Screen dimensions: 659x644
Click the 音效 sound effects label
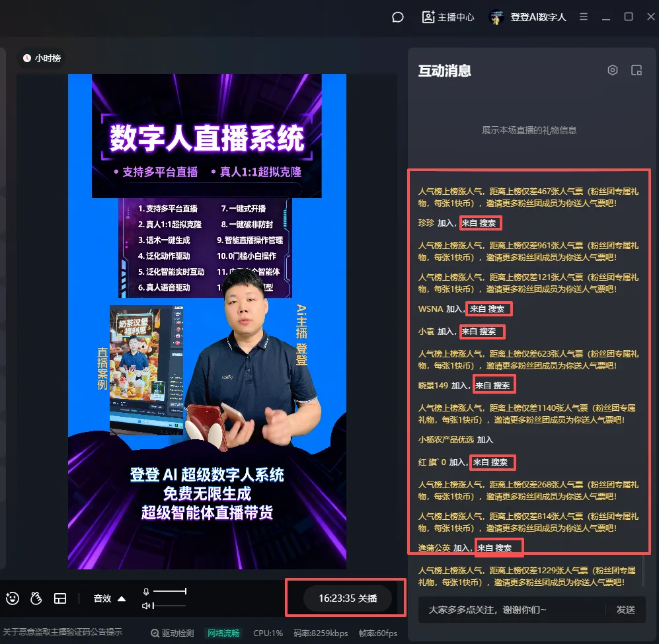[102, 598]
